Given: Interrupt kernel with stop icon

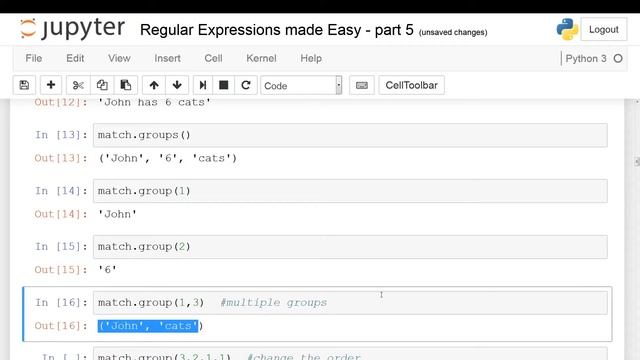Looking at the screenshot, I should (x=224, y=85).
